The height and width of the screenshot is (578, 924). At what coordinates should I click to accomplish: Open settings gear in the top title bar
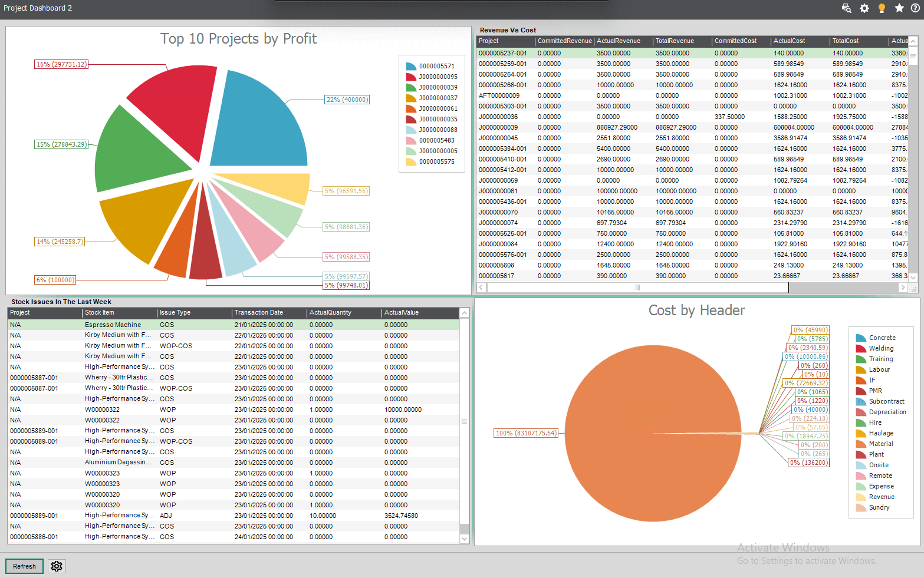tap(864, 8)
